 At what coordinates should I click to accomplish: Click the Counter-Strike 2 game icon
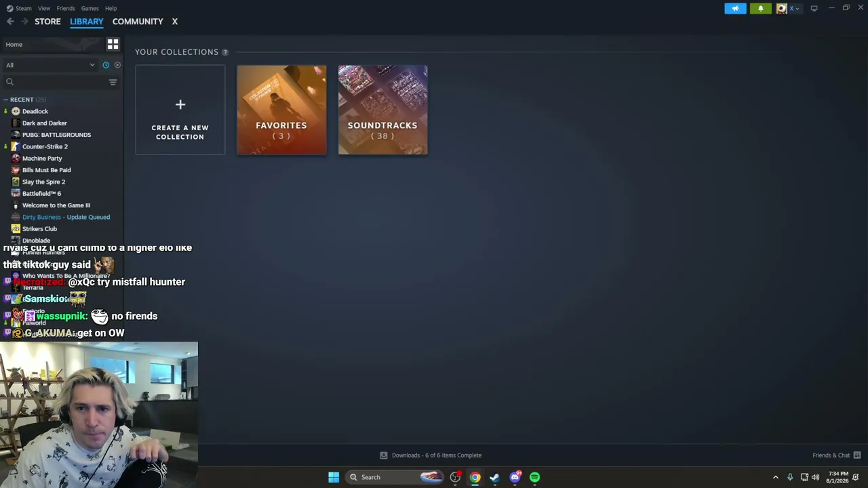pyautogui.click(x=16, y=146)
